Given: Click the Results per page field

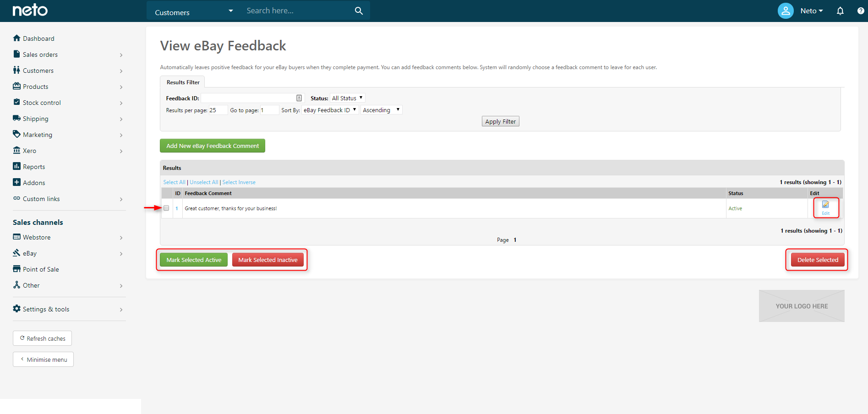Looking at the screenshot, I should [x=218, y=110].
